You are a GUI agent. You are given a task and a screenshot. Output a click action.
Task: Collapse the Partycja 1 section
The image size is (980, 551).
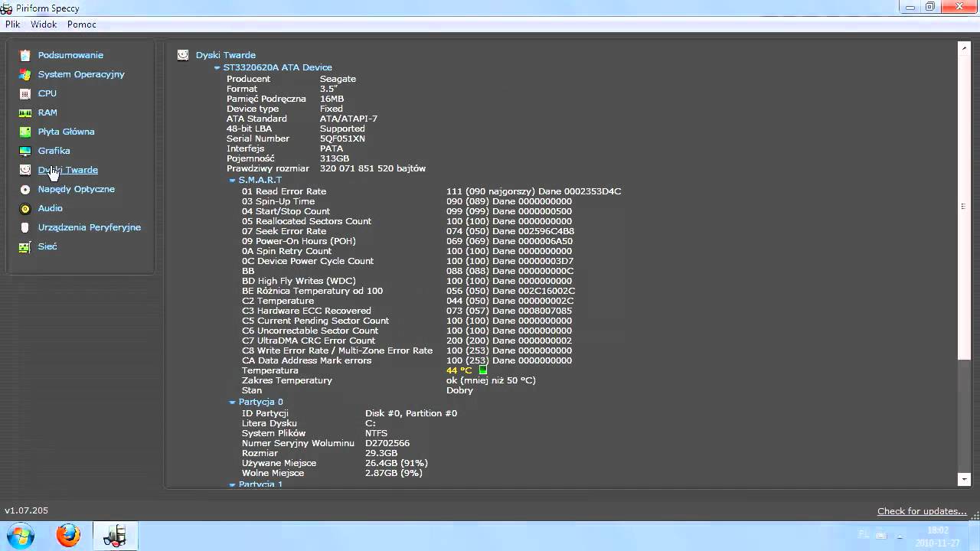click(x=233, y=484)
